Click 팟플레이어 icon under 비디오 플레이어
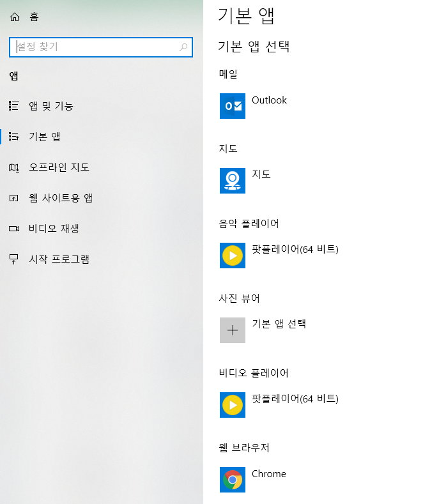The image size is (439, 504). pos(233,405)
